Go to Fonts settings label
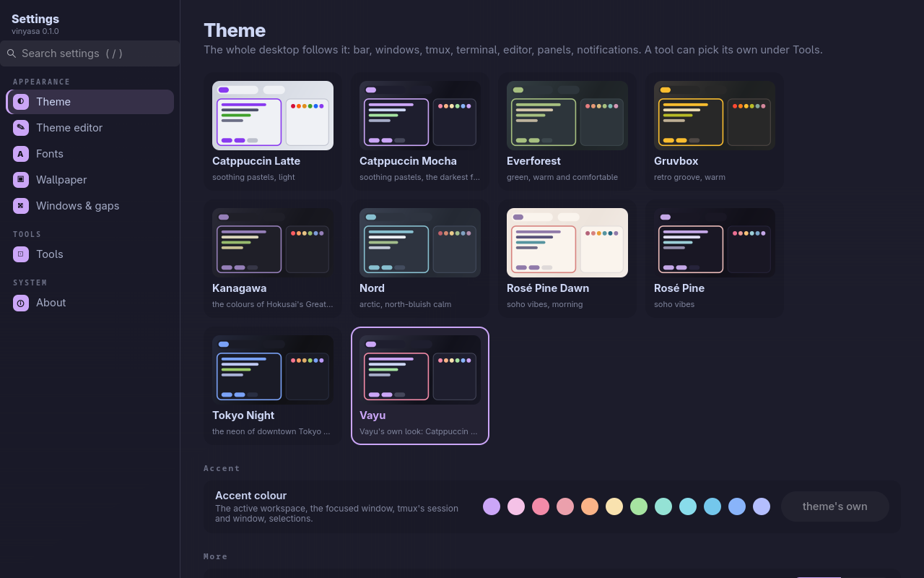 [x=50, y=154]
